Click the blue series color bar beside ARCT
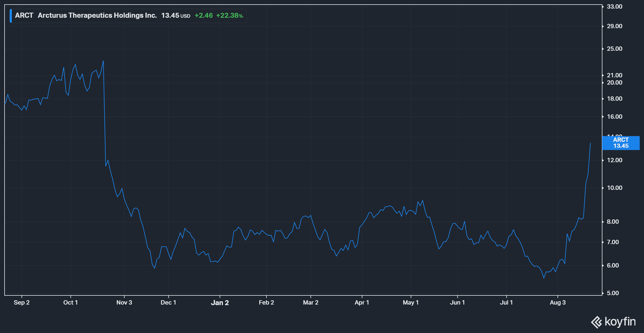644x333 pixels. (x=11, y=16)
